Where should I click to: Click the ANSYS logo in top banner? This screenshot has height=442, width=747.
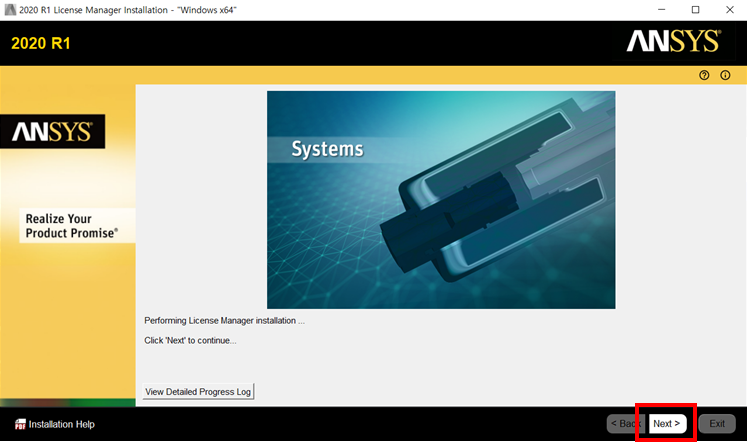coord(674,41)
